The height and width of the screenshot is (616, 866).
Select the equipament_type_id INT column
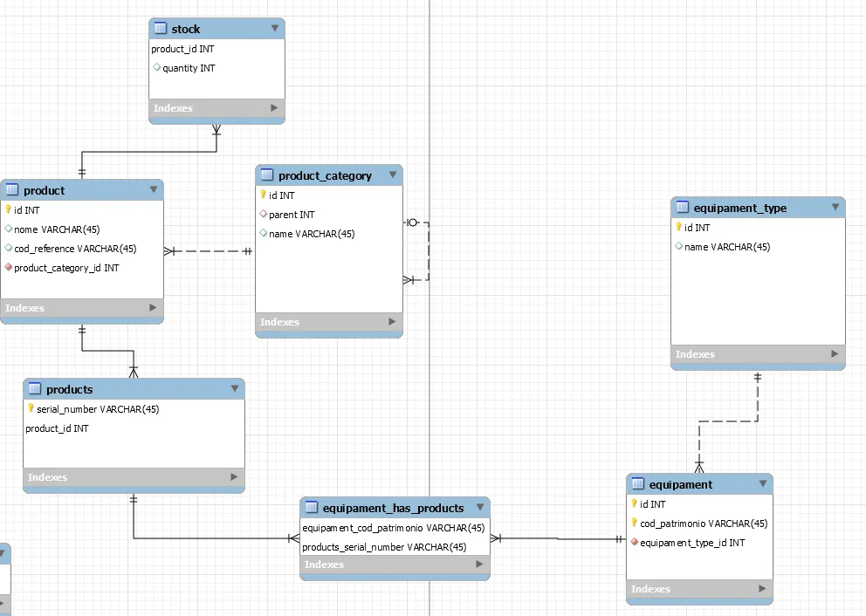coord(692,543)
